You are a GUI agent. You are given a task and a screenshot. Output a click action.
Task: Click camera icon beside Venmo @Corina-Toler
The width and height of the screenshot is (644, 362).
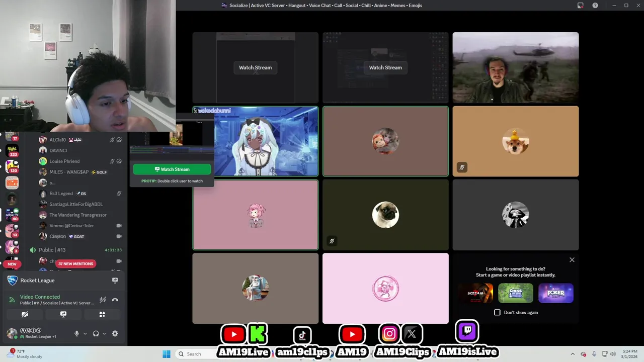119,226
